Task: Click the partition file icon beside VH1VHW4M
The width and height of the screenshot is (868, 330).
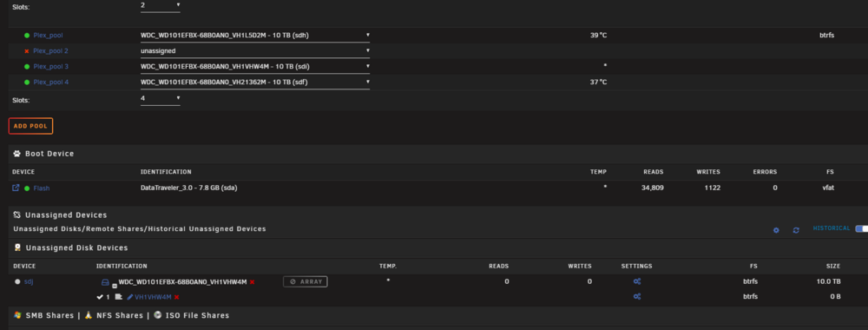Action: [x=118, y=297]
